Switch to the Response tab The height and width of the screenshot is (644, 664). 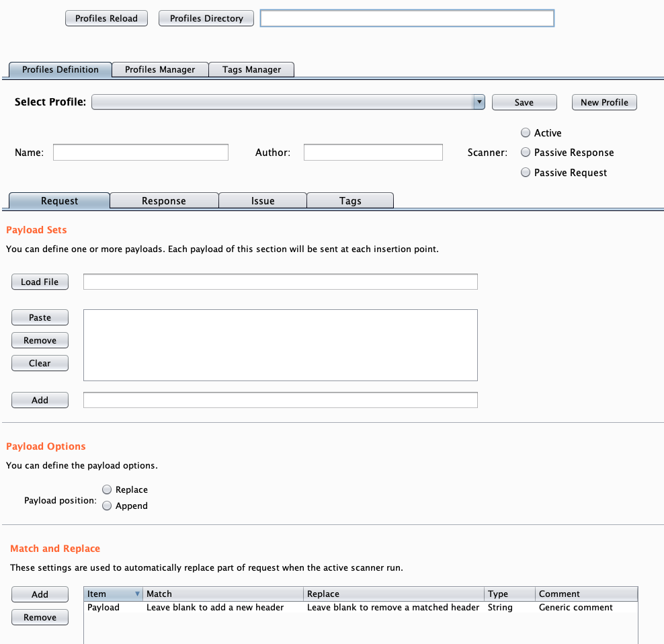(164, 201)
